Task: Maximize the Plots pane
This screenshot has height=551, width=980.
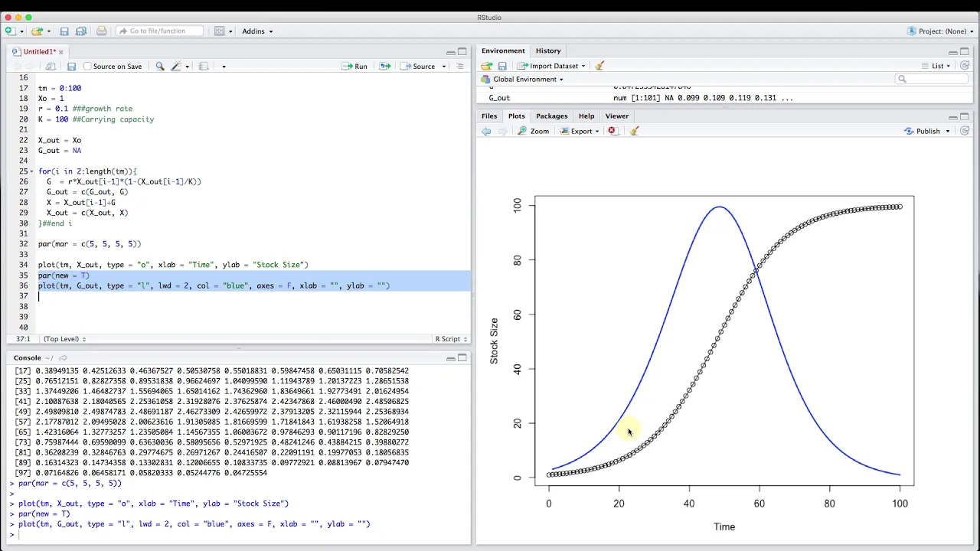Action: click(x=965, y=117)
